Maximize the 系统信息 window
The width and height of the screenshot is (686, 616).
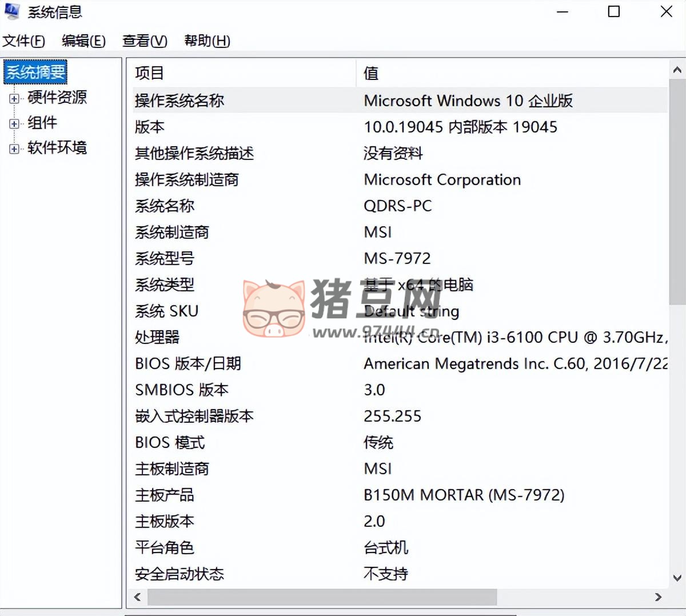[x=614, y=11]
